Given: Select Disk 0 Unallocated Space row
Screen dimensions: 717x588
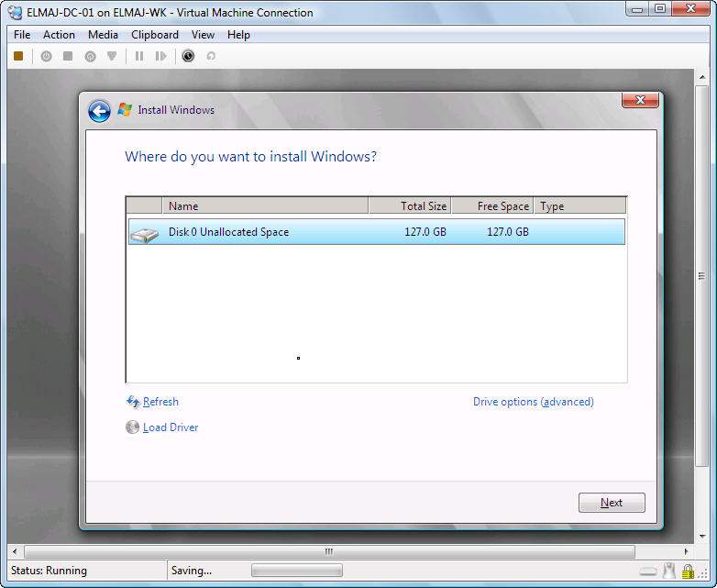Looking at the screenshot, I should 376,232.
